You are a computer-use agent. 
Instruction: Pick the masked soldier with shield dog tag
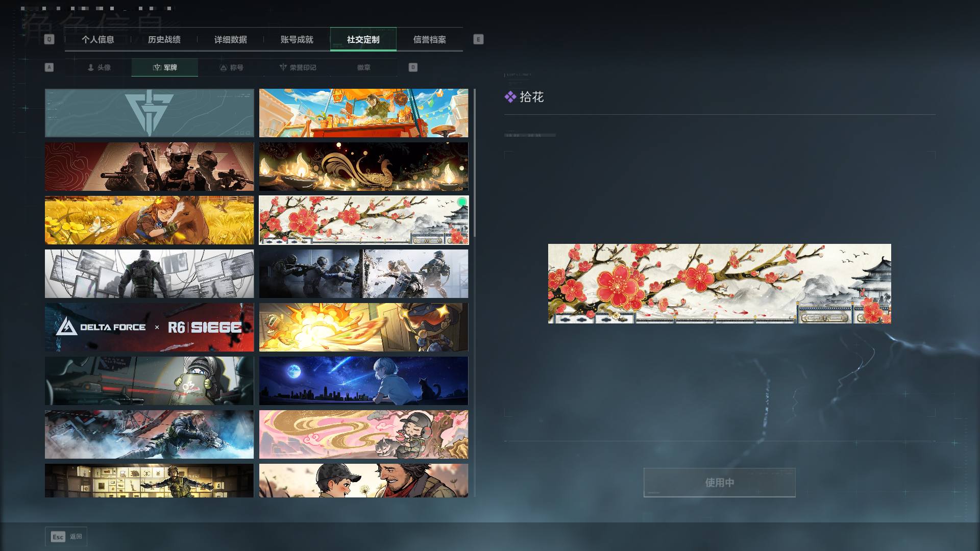tap(149, 381)
